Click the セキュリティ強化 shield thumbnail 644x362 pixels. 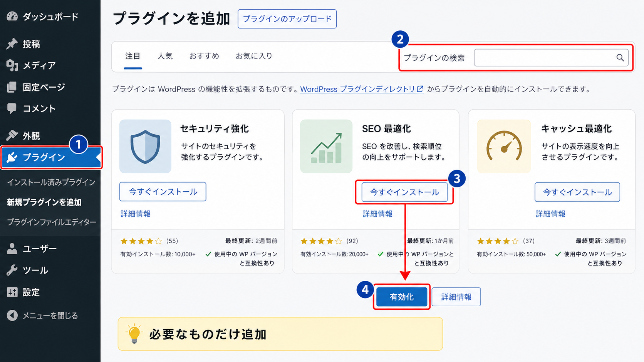[x=145, y=146]
